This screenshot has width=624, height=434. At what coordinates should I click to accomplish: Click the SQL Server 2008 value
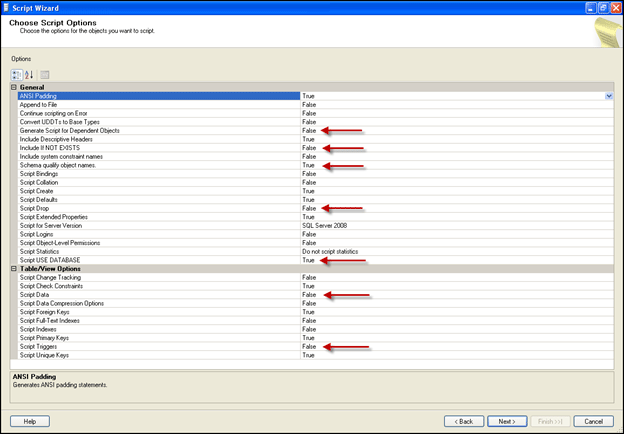coord(324,226)
